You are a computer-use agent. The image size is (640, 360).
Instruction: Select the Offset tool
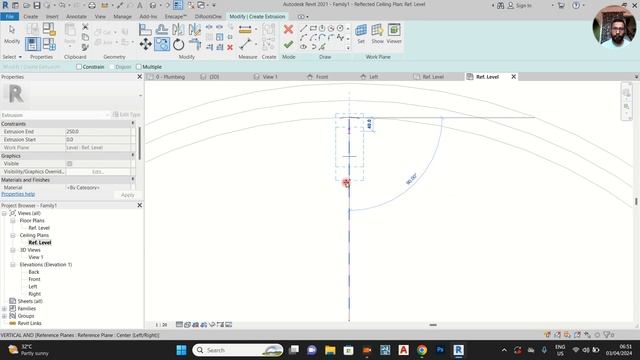point(162,29)
